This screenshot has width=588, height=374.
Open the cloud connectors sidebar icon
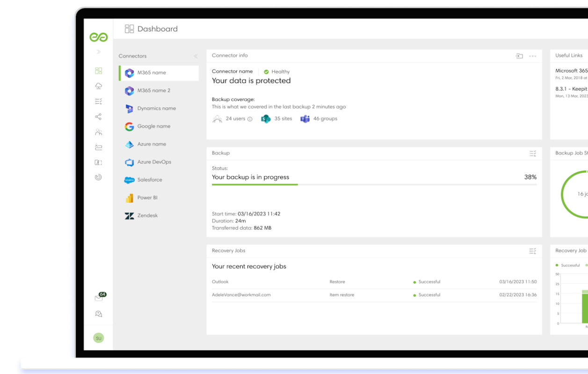[x=98, y=86]
